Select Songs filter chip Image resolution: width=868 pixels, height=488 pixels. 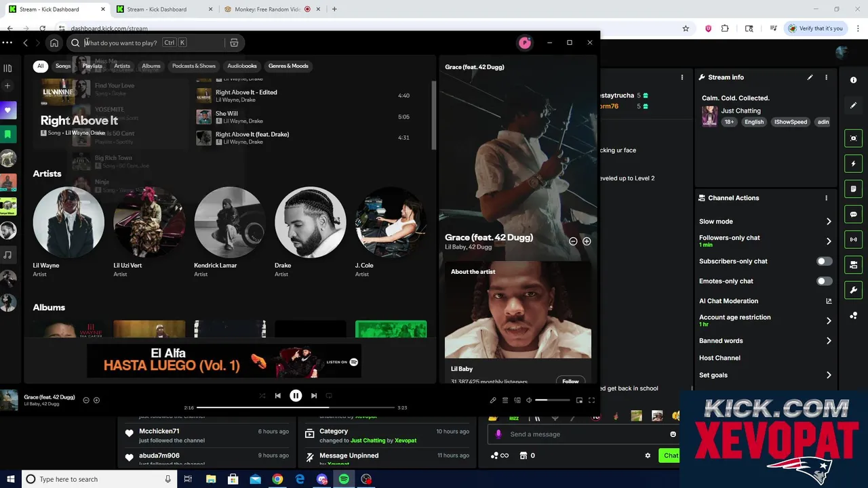pos(63,66)
